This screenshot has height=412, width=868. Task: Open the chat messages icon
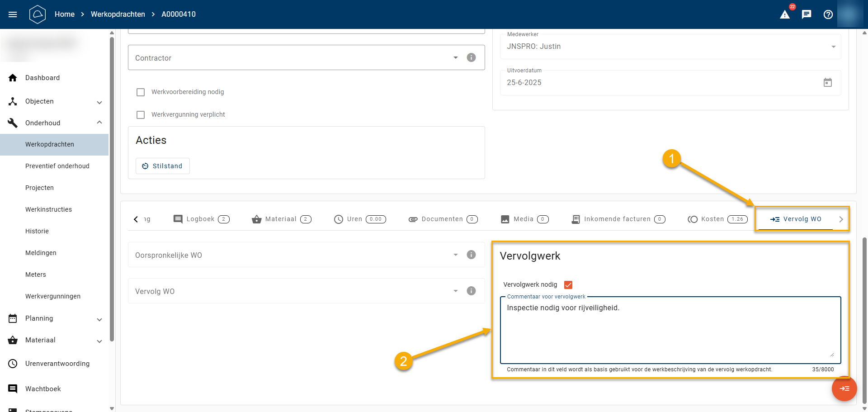pyautogui.click(x=807, y=14)
